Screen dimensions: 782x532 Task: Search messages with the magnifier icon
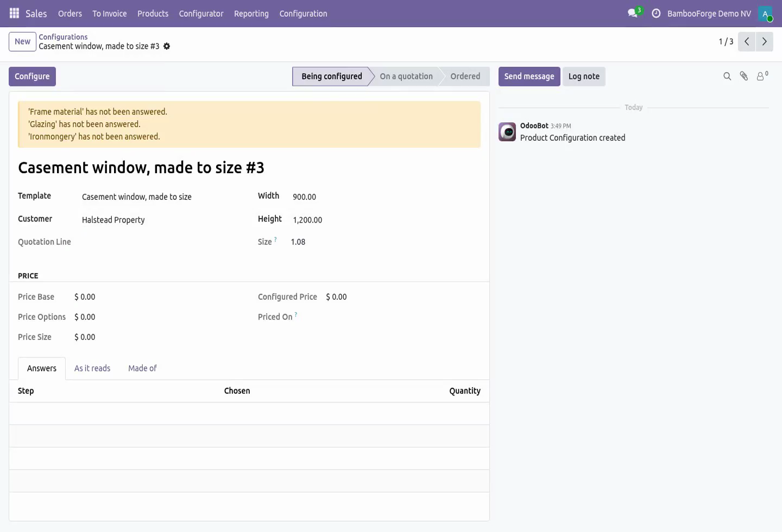coord(727,77)
